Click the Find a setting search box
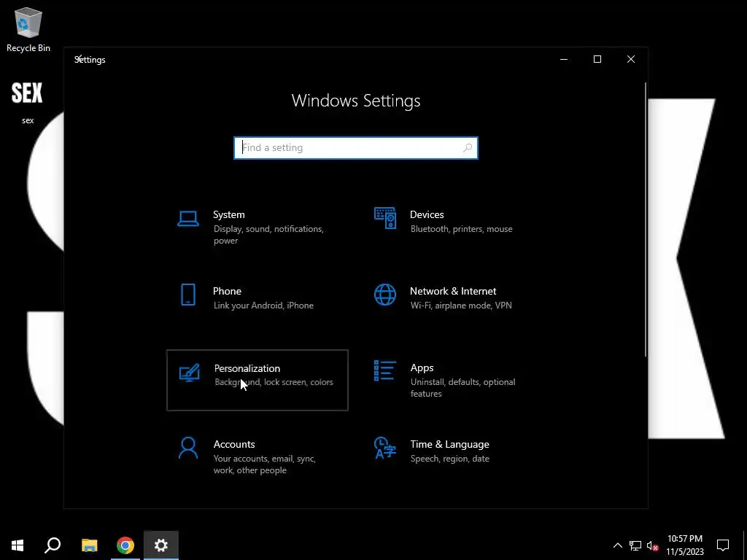747x560 pixels. (356, 147)
